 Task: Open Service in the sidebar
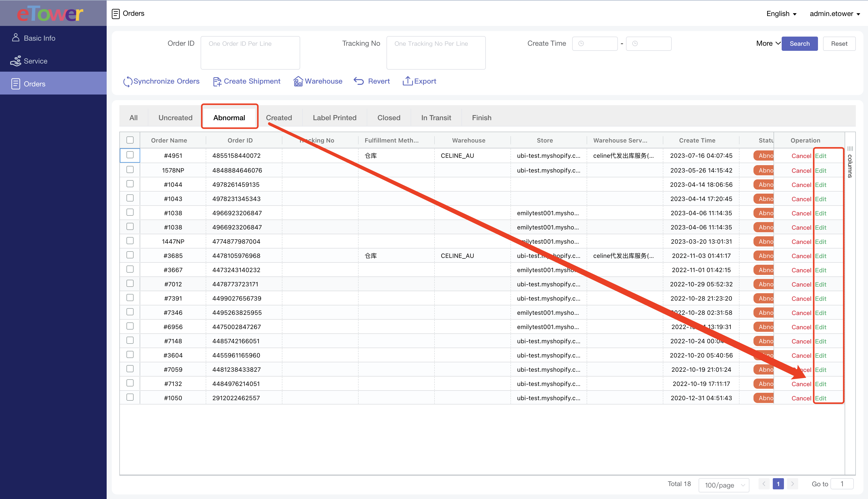(x=53, y=61)
